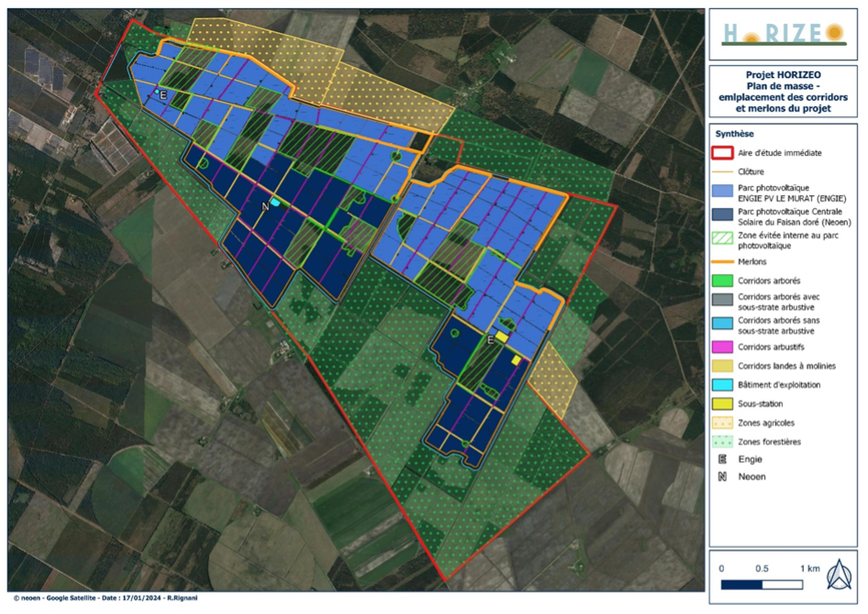Click the Engie 'E' symbol in legend
This screenshot has height=614, width=868.
click(723, 459)
